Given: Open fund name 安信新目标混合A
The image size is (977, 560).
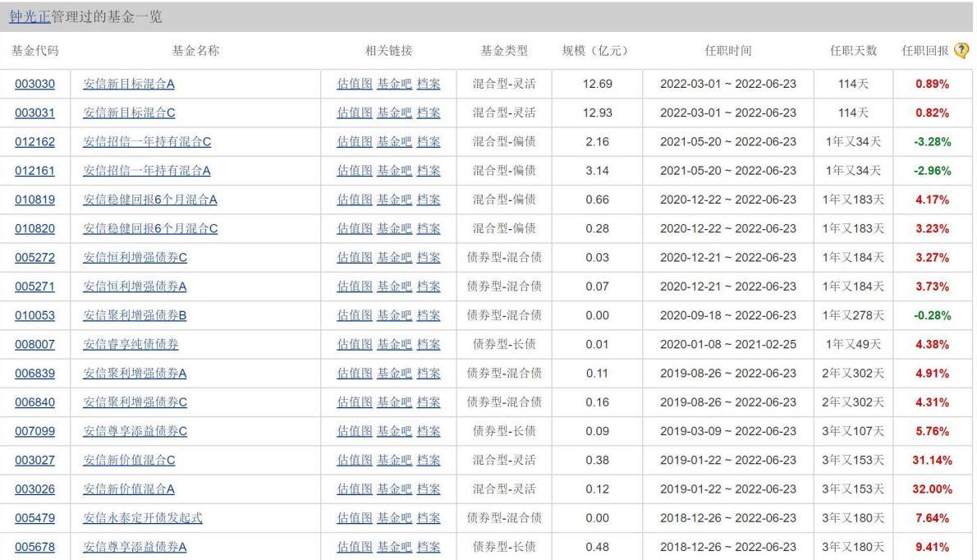Looking at the screenshot, I should point(129,84).
